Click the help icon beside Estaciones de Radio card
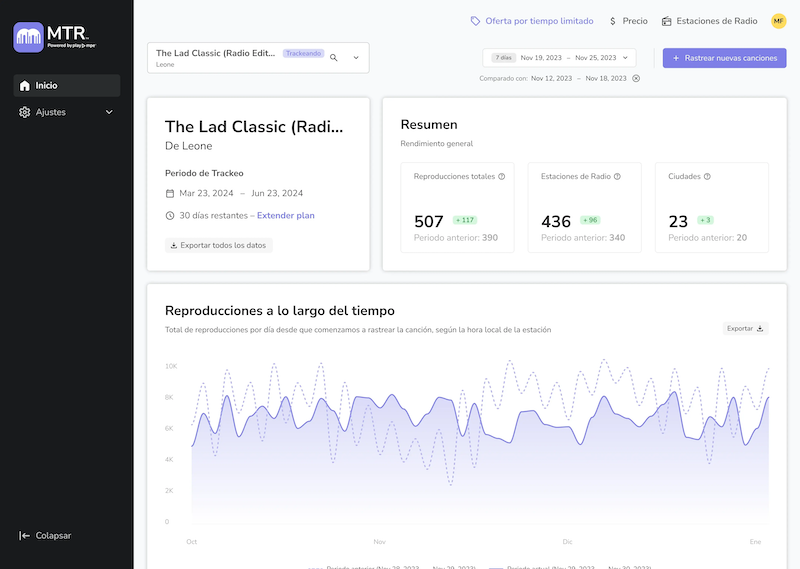 click(x=617, y=177)
